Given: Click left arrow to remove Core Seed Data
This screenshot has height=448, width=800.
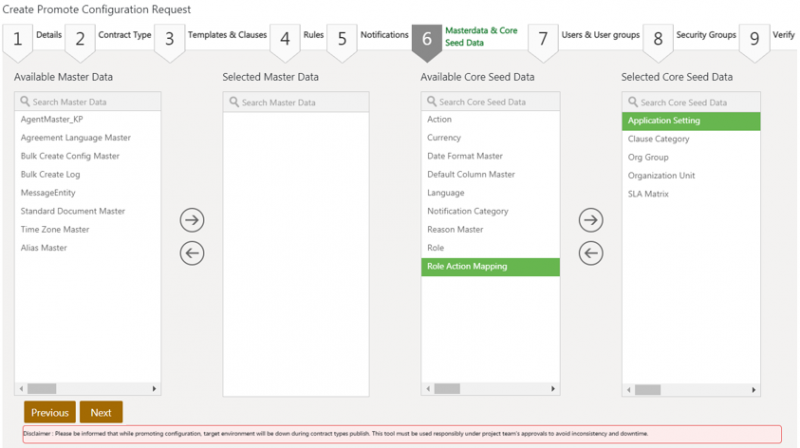Looking at the screenshot, I should [x=591, y=254].
